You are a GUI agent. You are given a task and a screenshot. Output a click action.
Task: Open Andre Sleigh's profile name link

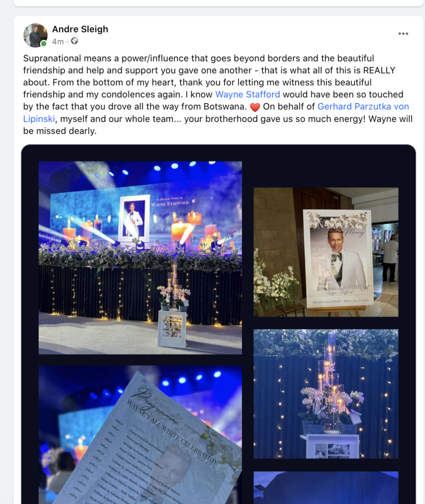point(80,29)
